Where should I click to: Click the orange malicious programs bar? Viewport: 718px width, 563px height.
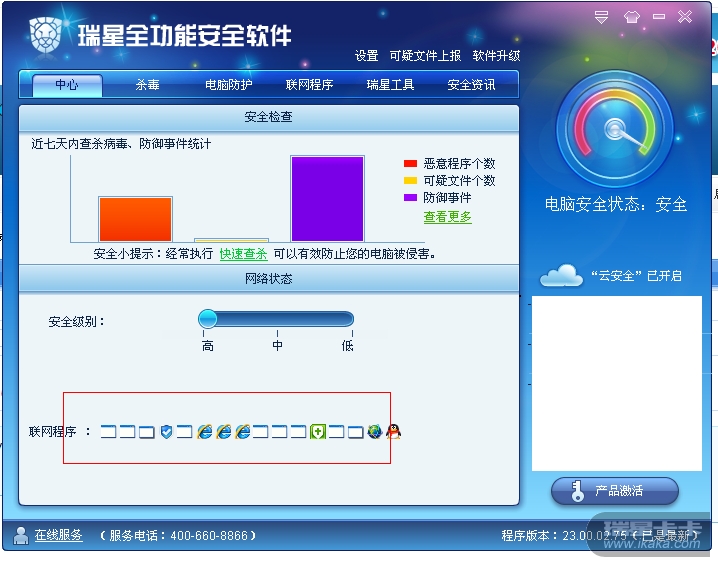point(136,219)
